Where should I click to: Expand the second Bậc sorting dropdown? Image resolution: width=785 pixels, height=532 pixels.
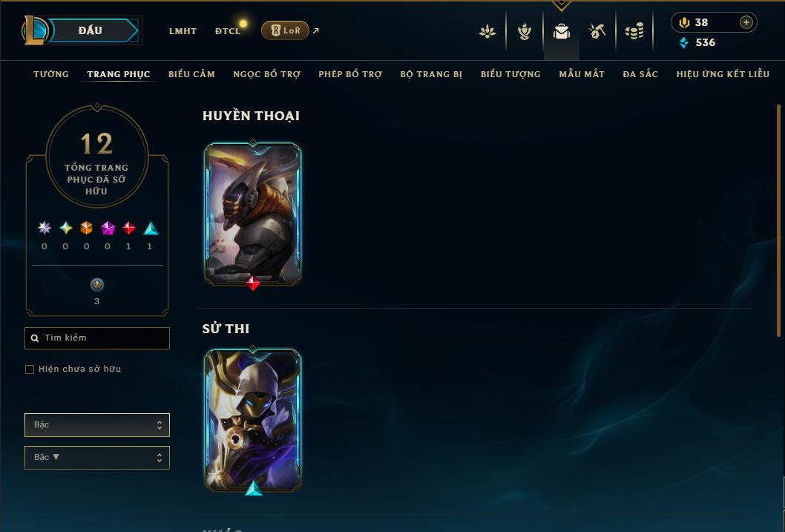click(x=97, y=457)
